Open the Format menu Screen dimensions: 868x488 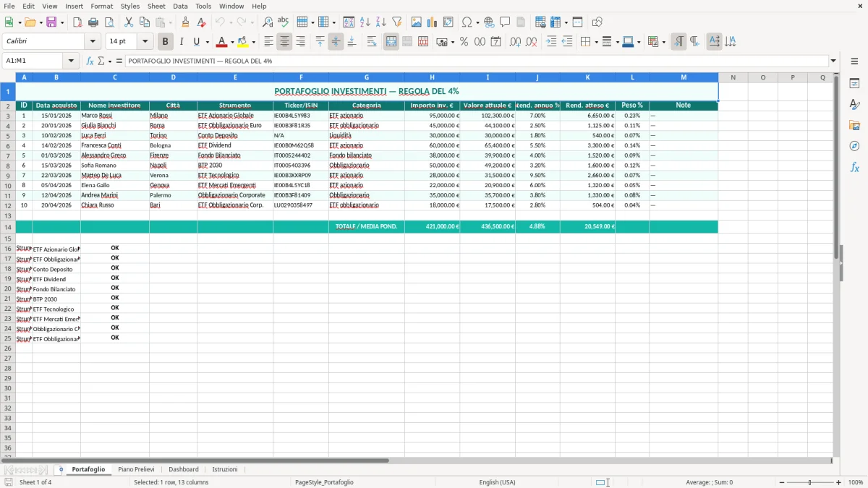tap(101, 6)
